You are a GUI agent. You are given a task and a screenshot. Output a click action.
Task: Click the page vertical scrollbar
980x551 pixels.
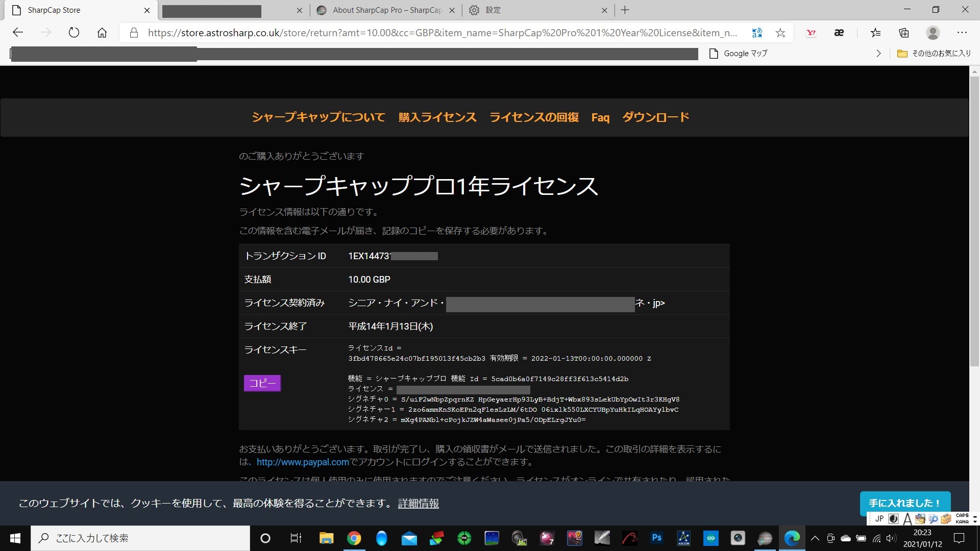click(x=974, y=222)
